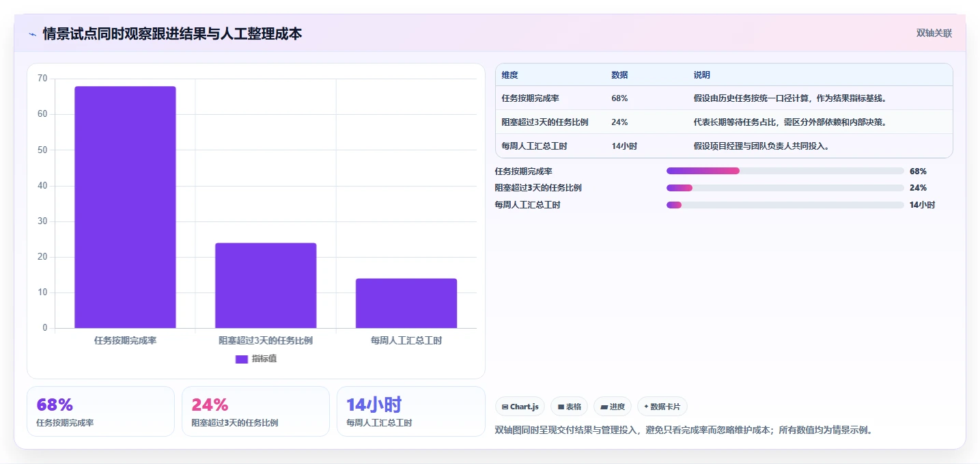Image resolution: width=980 pixels, height=464 pixels.
Task: Click the panel title 情景试点同时观察跟进结果与人工整理成本
Action: (x=172, y=33)
